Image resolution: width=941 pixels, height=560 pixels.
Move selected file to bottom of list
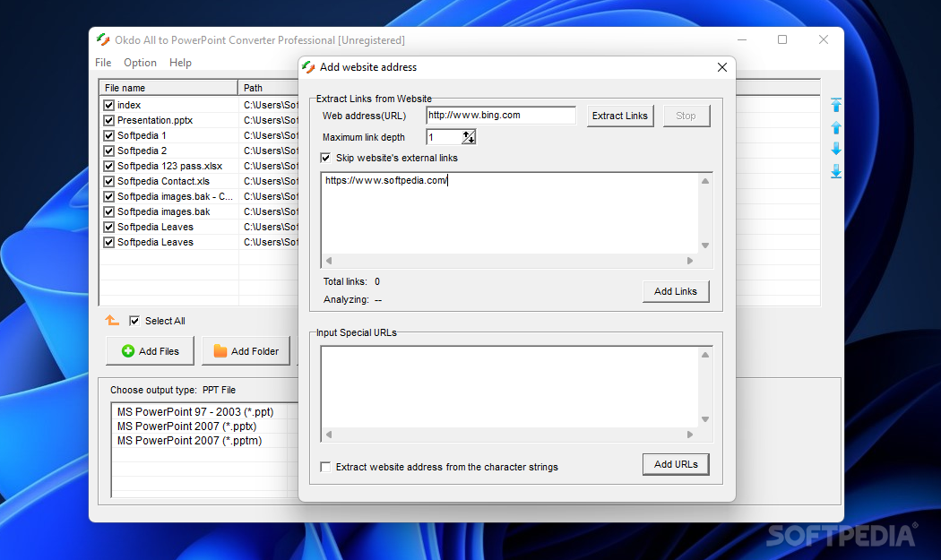pos(836,172)
